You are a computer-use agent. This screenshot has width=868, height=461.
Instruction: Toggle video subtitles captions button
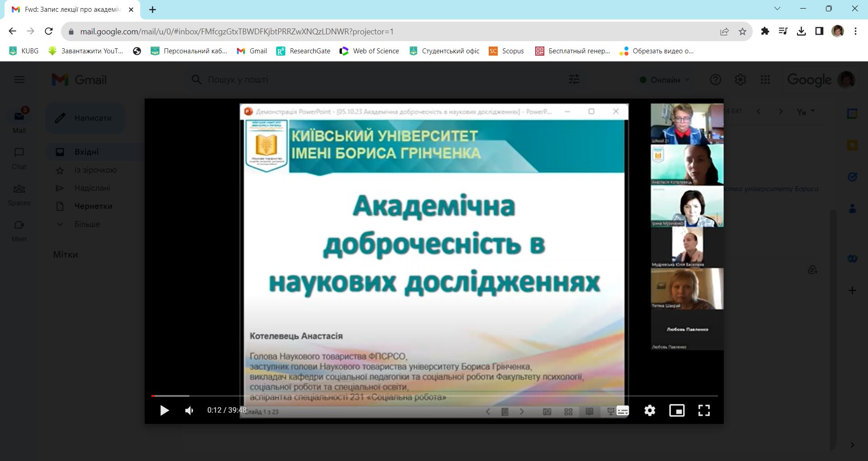[623, 411]
